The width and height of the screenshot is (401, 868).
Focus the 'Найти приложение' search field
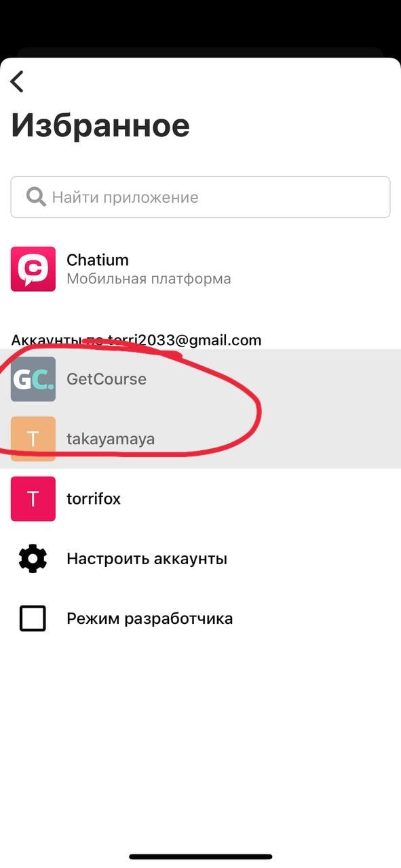click(200, 197)
